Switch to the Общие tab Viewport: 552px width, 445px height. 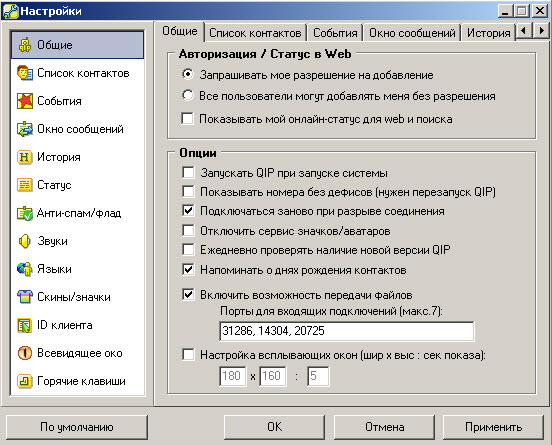click(180, 31)
